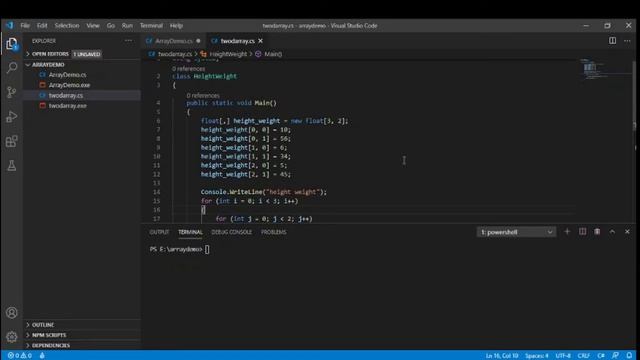This screenshot has height=360, width=640.
Task: Open the Terminal menu
Action: (x=151, y=25)
